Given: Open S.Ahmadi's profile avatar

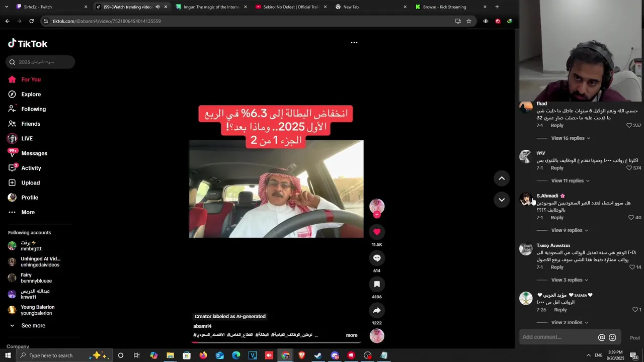Looking at the screenshot, I should click(526, 200).
